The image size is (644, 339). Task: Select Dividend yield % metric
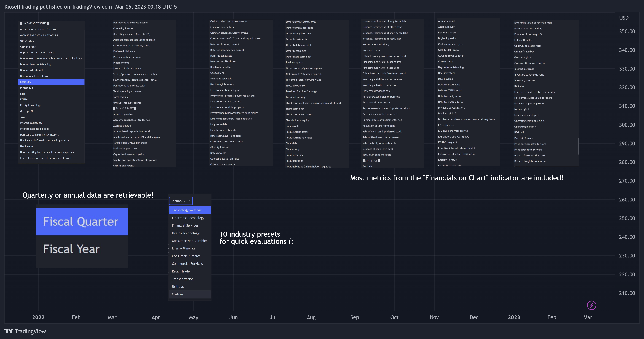[447, 114]
